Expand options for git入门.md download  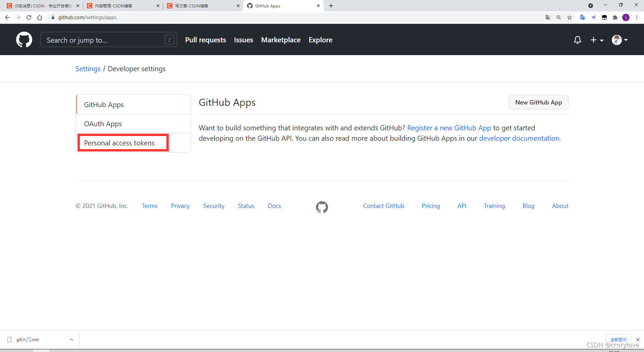point(71,340)
